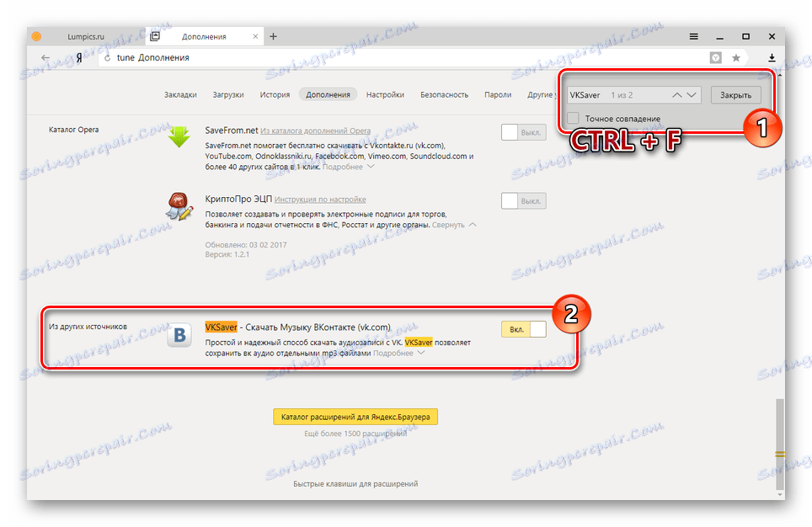Expand VKSaver Подробнее details
This screenshot has height=527, width=812.
[398, 353]
